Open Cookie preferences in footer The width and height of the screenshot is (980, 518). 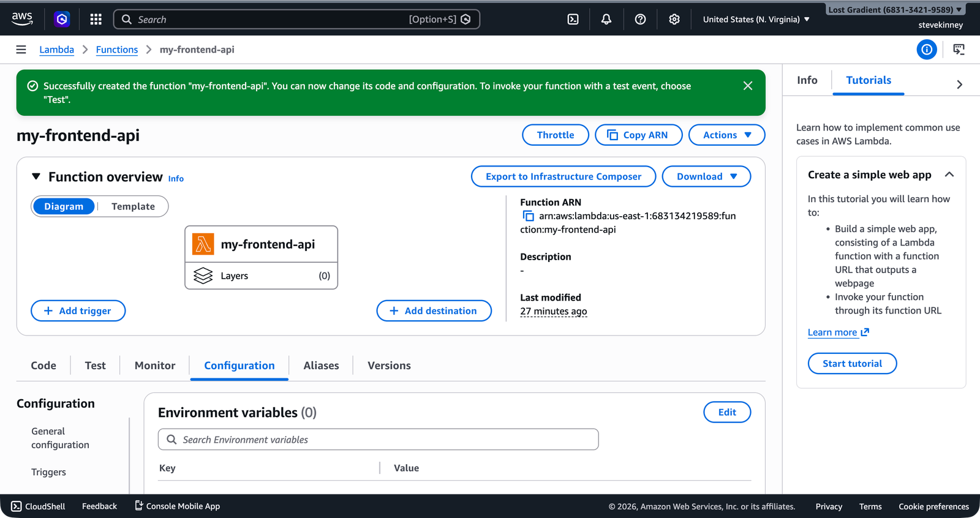933,506
